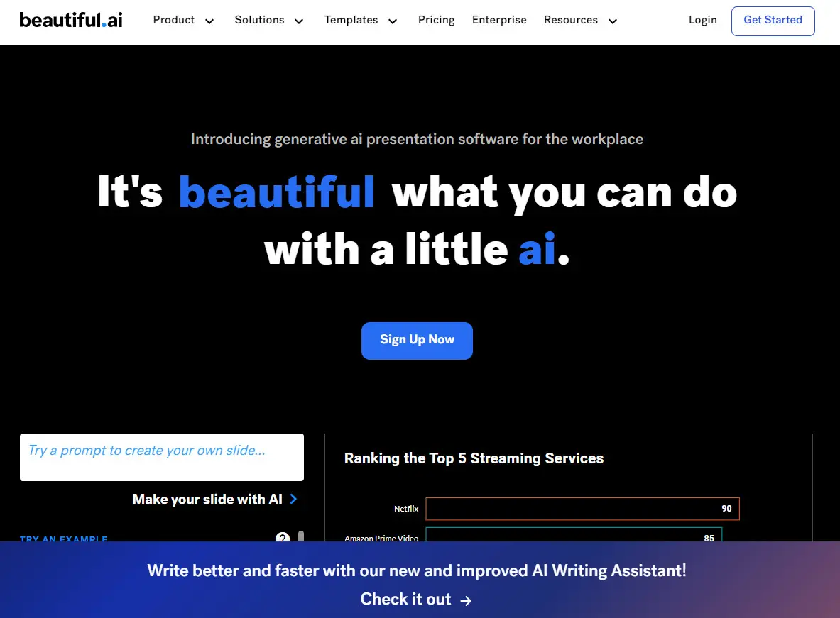Click the Introducing generative ai tagline text
This screenshot has width=840, height=618.
pos(417,139)
